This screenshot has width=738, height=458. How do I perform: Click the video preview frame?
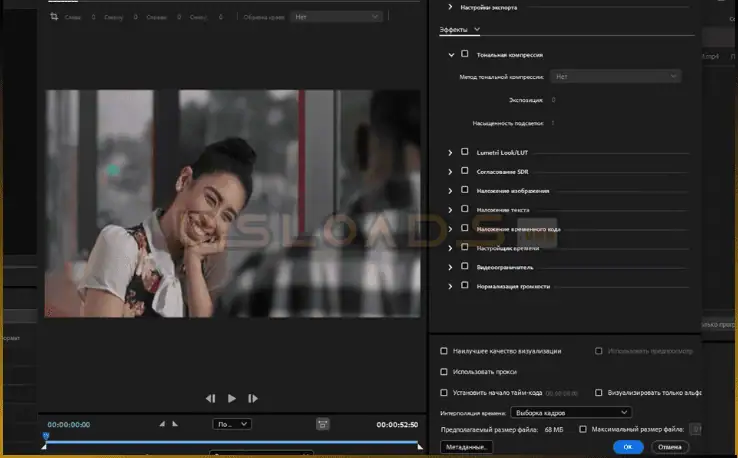tap(233, 203)
